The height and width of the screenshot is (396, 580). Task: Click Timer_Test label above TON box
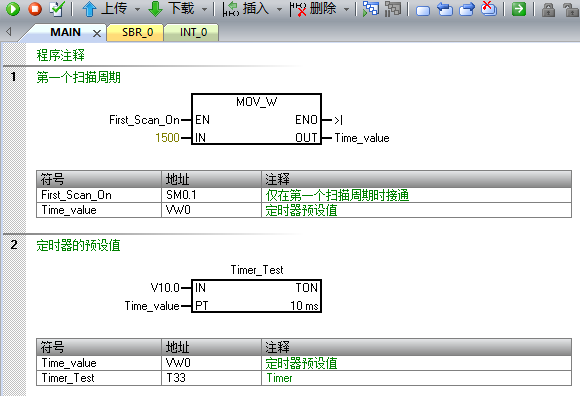(x=257, y=270)
